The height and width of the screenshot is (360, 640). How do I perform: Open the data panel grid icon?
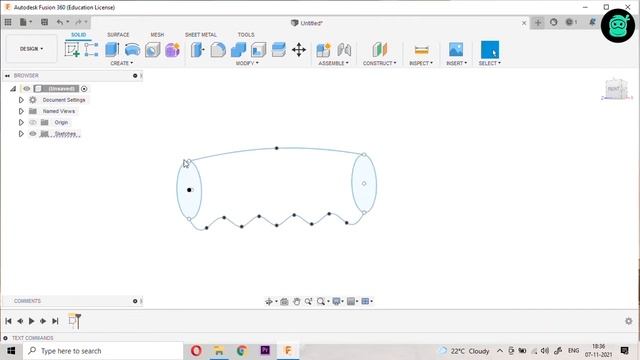click(8, 22)
